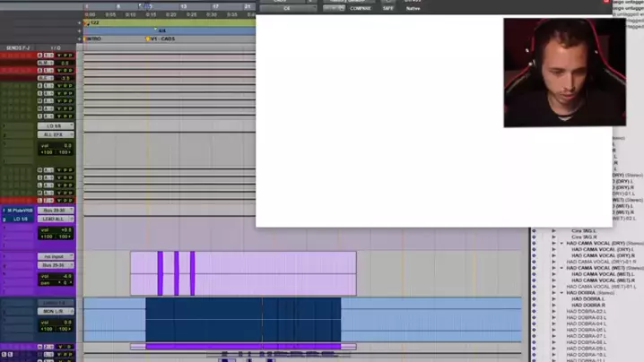Click the light purple clip on the track

[269, 272]
